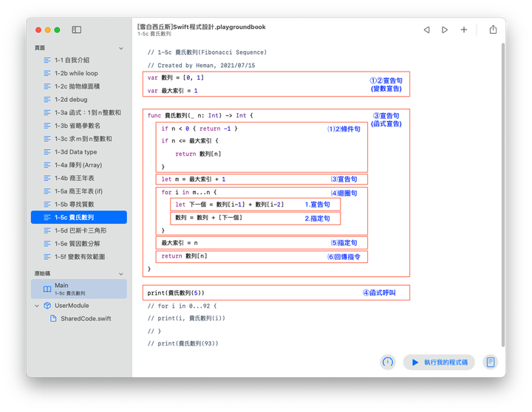Click the green zoom window button
Screen dimensions: 532x412
[57, 30]
